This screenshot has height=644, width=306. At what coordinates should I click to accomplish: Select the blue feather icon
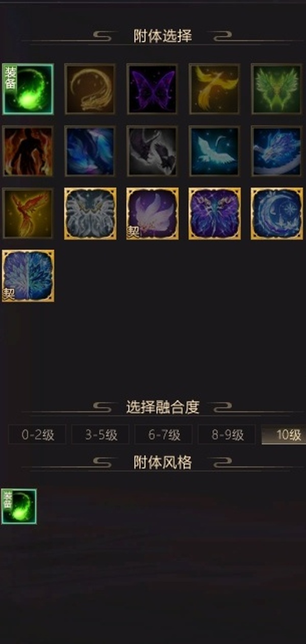coord(90,151)
